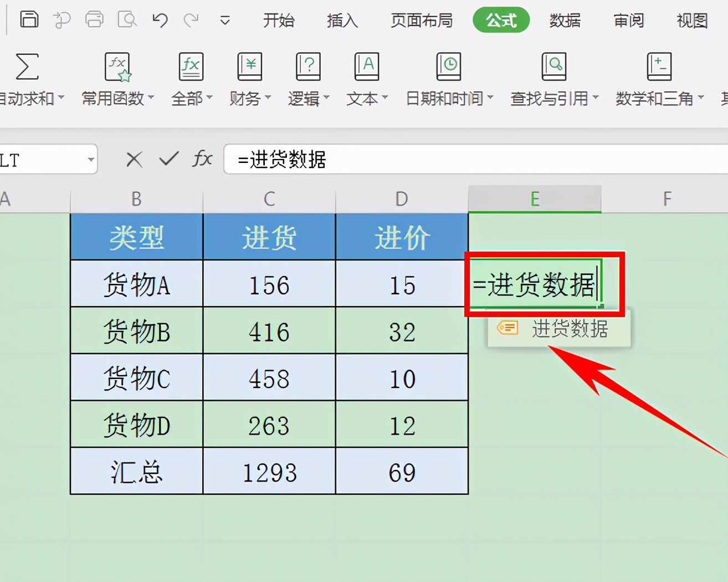This screenshot has height=582, width=728.
Task: Select column C header
Action: coord(269,199)
